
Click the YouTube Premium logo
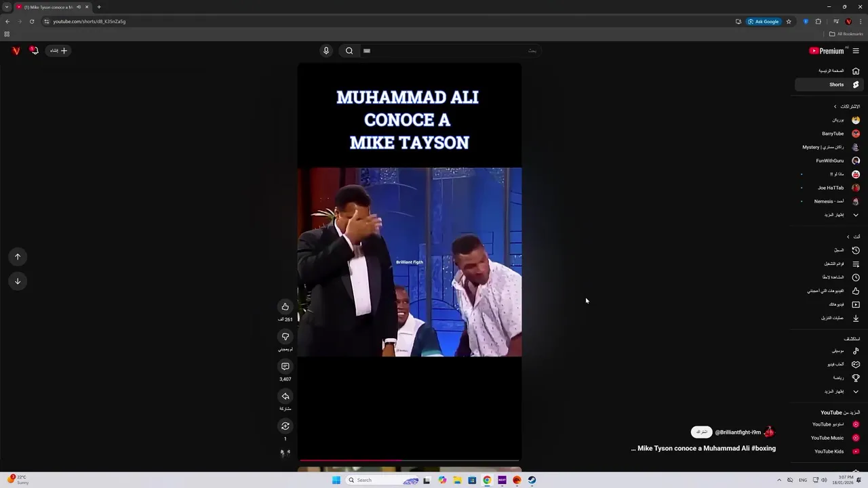click(827, 51)
